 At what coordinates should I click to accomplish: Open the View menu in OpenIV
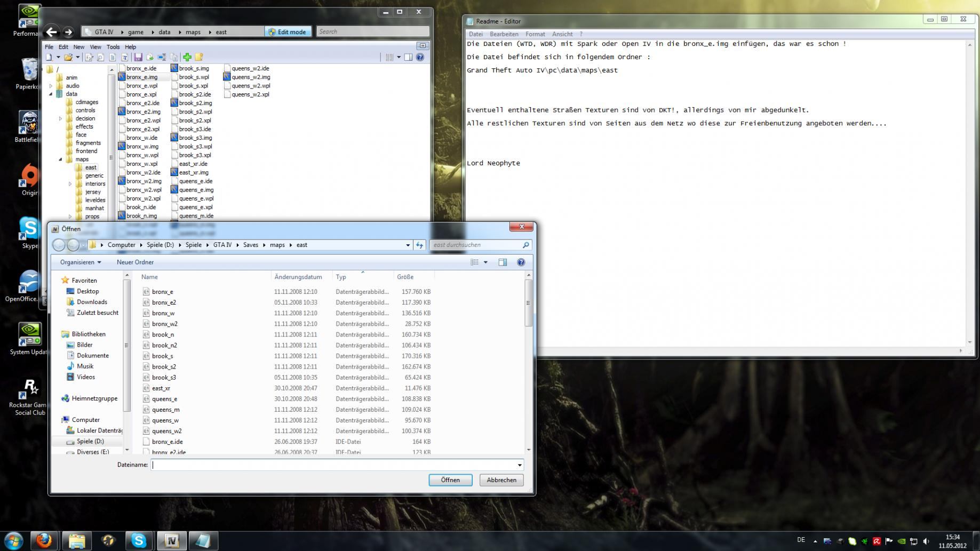click(95, 47)
